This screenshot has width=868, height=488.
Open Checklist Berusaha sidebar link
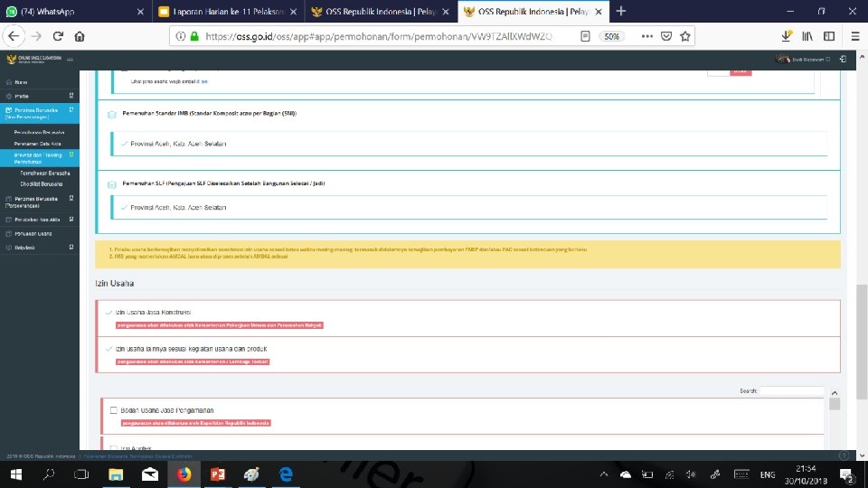[x=42, y=184]
